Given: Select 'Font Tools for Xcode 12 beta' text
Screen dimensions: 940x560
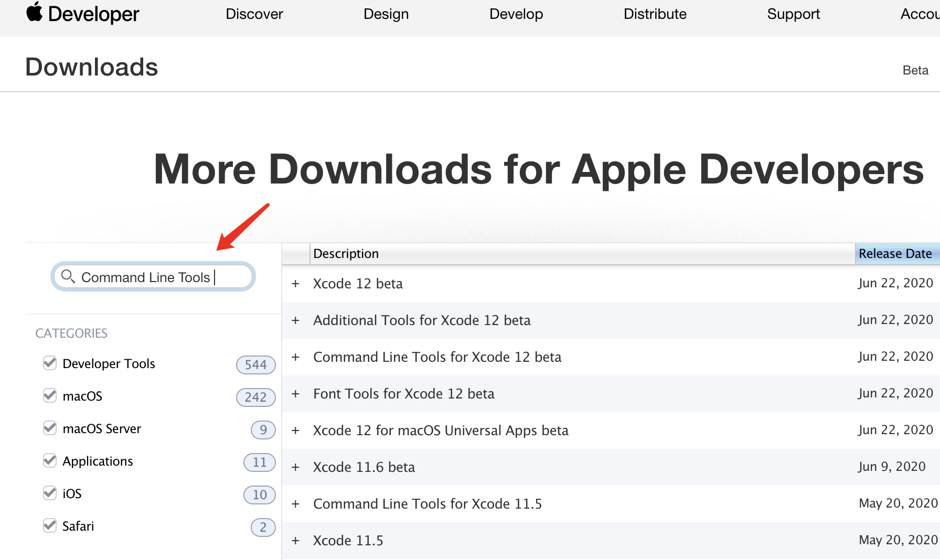Looking at the screenshot, I should (x=404, y=394).
